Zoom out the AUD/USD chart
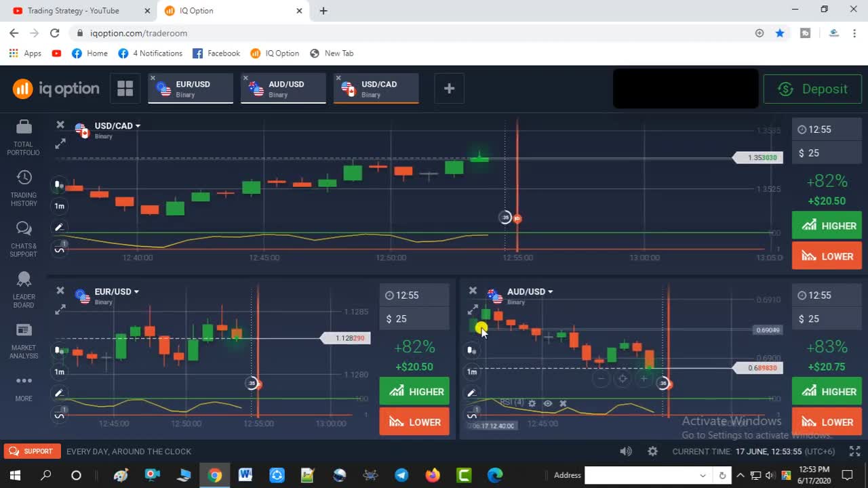The height and width of the screenshot is (488, 868). 601,379
